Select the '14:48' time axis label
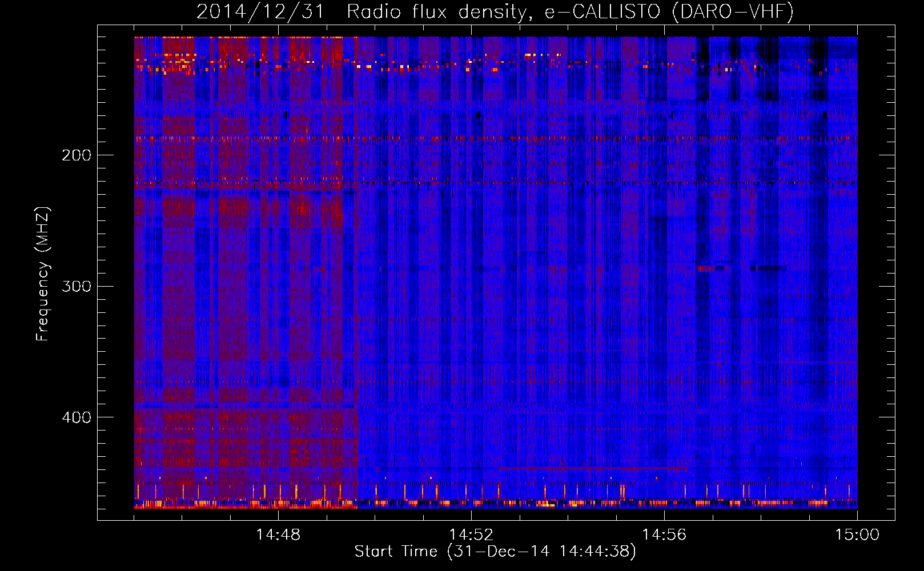This screenshot has height=571, width=924. pos(278,535)
